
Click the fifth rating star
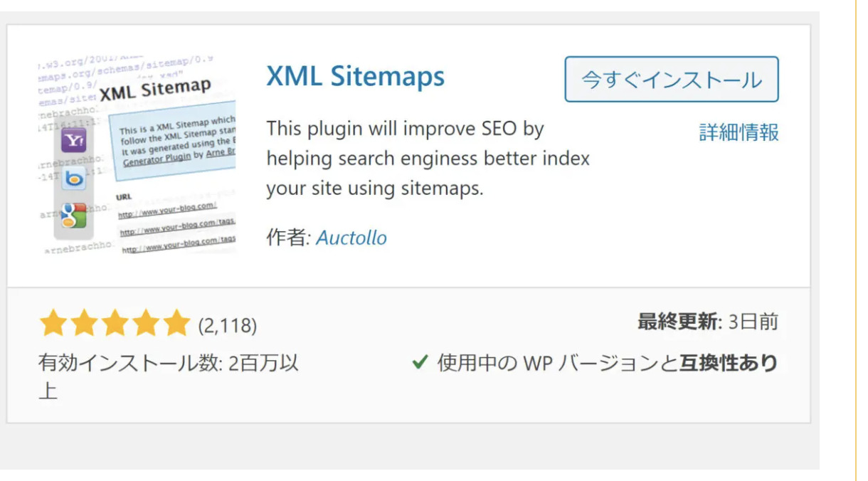tap(176, 324)
